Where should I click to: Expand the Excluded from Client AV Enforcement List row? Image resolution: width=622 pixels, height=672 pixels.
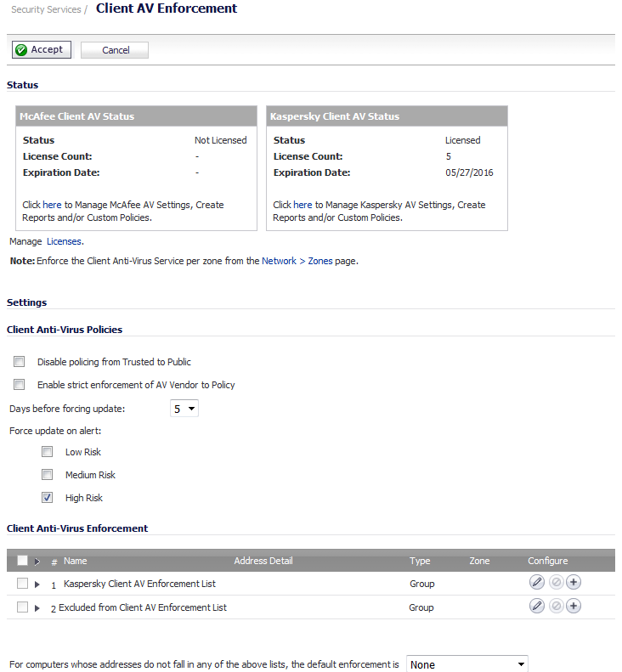[37, 607]
